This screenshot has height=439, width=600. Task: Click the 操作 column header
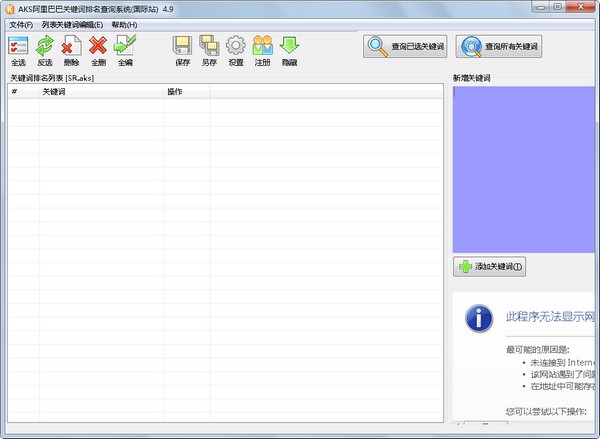pyautogui.click(x=186, y=92)
